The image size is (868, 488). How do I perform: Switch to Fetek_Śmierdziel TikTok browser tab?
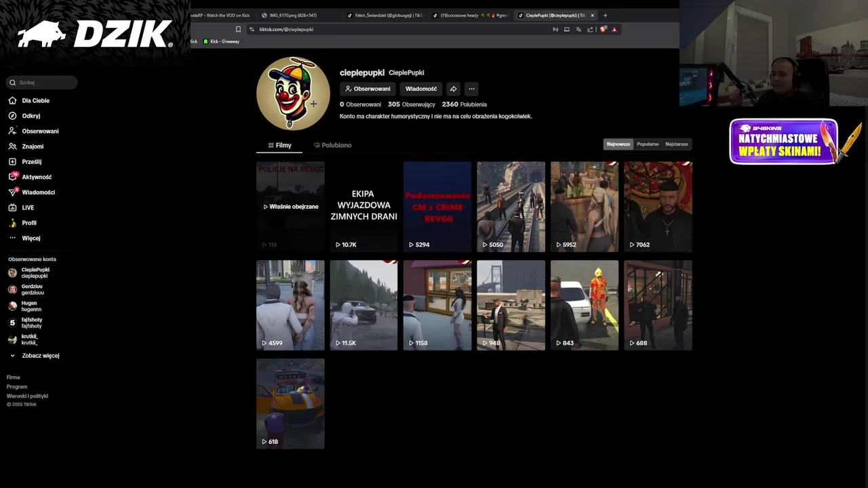click(x=384, y=15)
